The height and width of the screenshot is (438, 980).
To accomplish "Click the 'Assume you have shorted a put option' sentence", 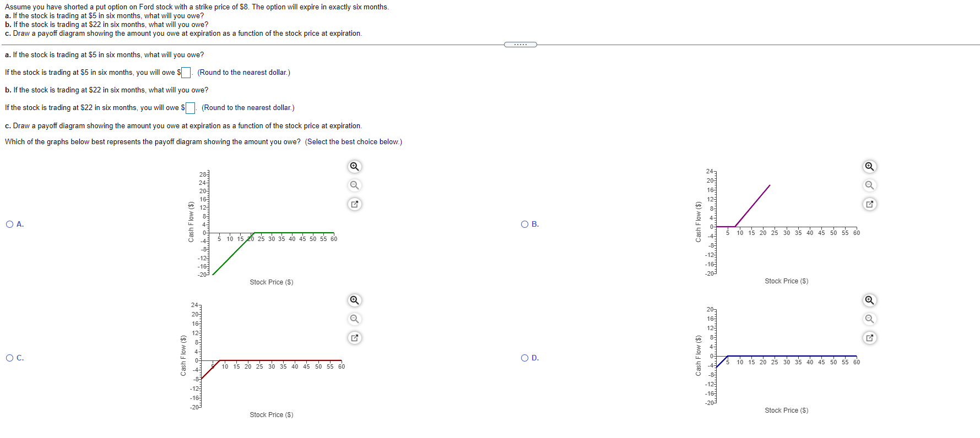I will (197, 7).
